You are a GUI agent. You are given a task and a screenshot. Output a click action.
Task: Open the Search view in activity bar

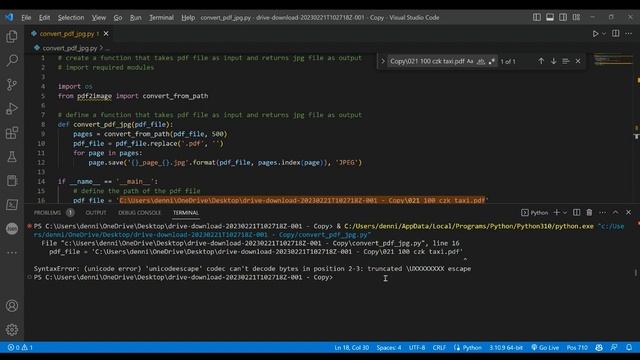(x=12, y=60)
